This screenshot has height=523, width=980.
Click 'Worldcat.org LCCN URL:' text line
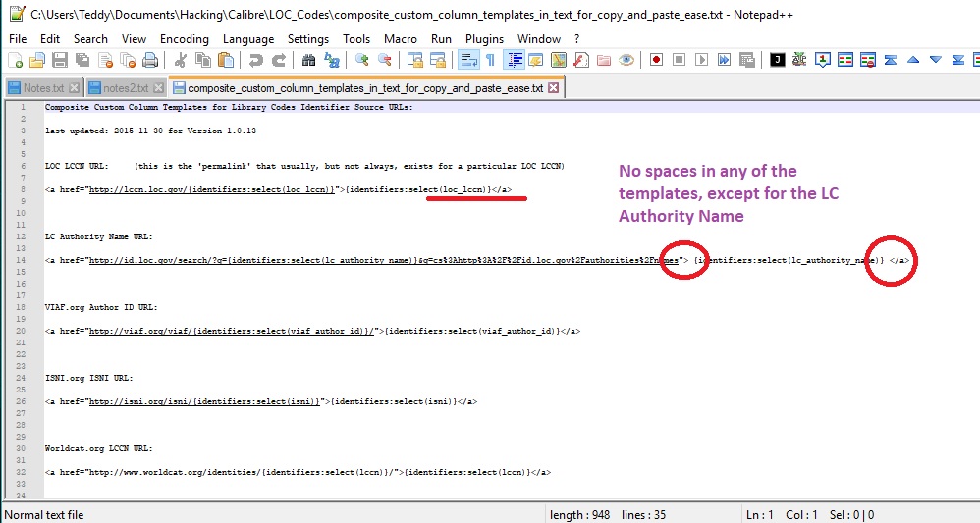point(99,448)
